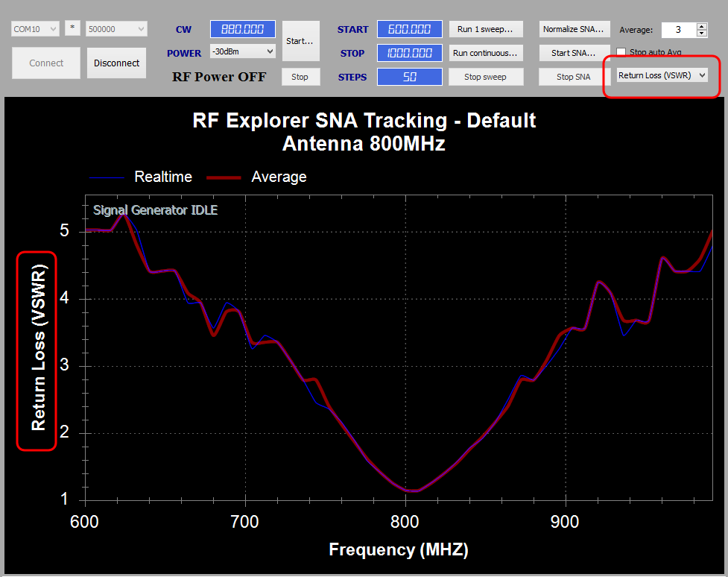
Task: Click the Frequency (MHZ) axis label
Action: (x=399, y=549)
